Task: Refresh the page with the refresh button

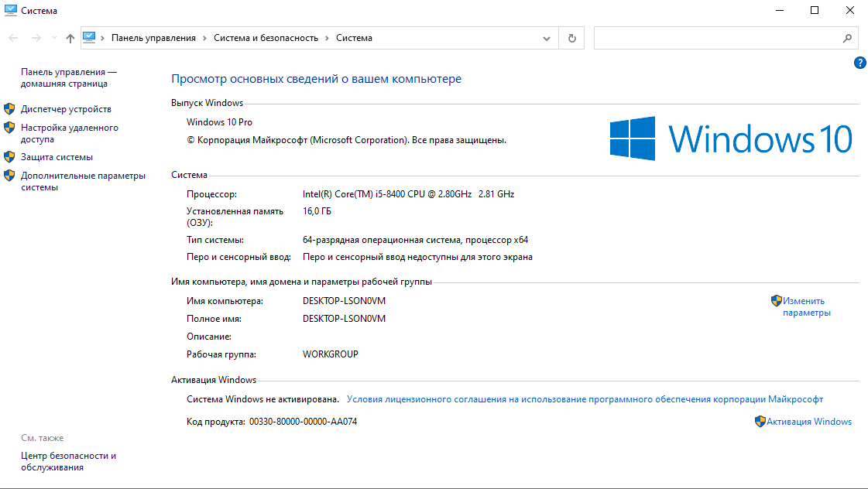Action: (x=572, y=38)
